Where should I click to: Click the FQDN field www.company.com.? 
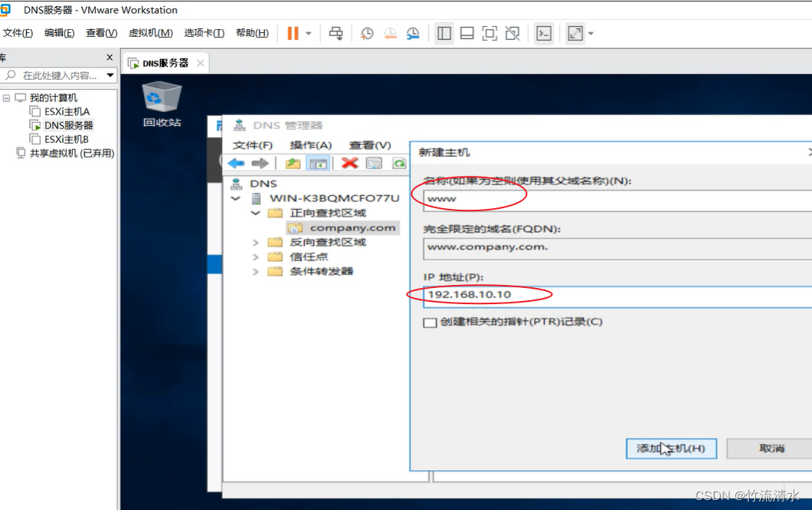click(617, 248)
